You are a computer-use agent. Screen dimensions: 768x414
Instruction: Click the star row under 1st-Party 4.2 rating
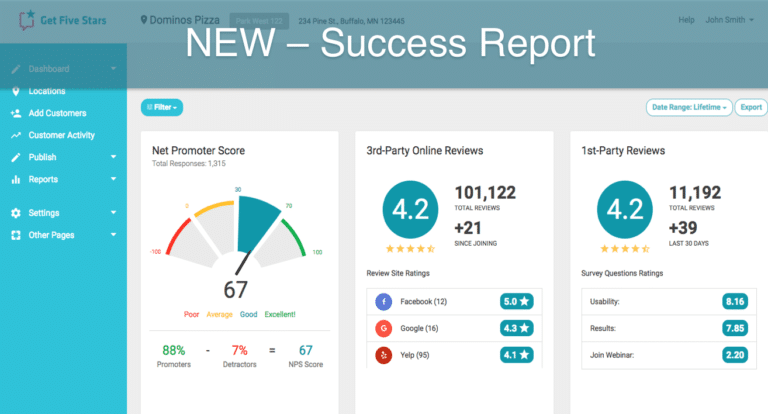tap(625, 249)
